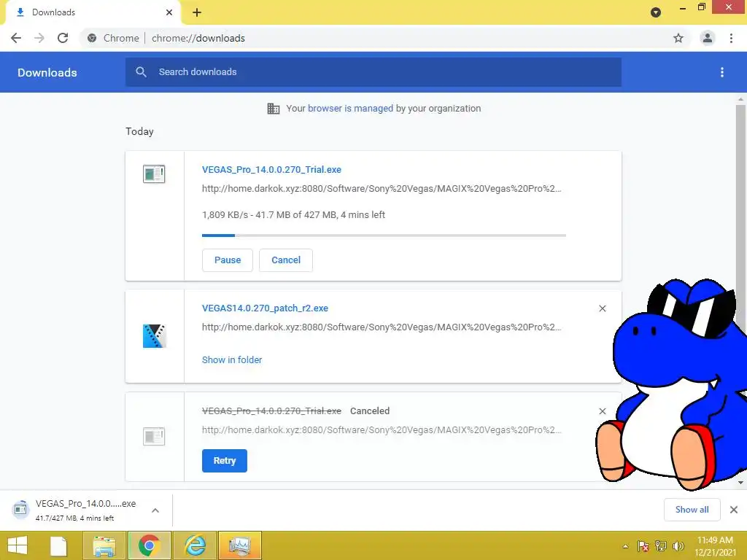747x560 pixels.
Task: Click the volume speaker tray icon
Action: 678,546
